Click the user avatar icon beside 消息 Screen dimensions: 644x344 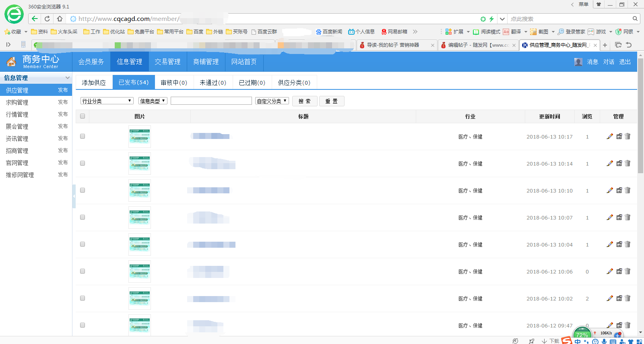[x=578, y=62]
